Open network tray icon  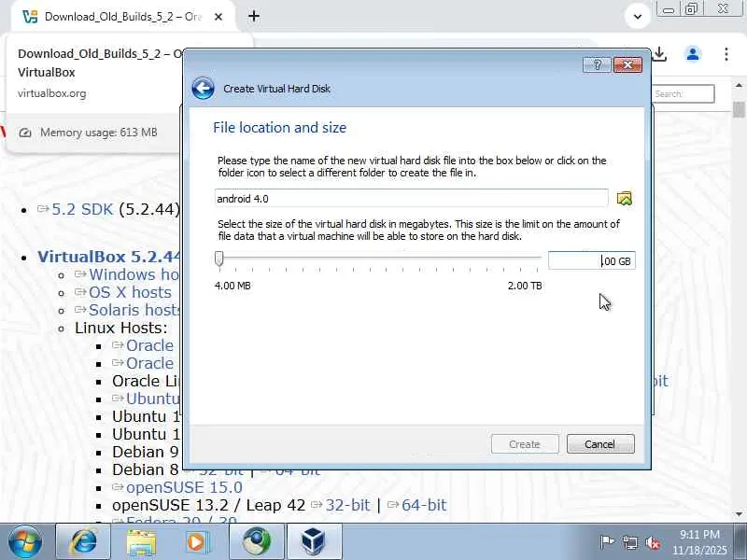point(629,542)
